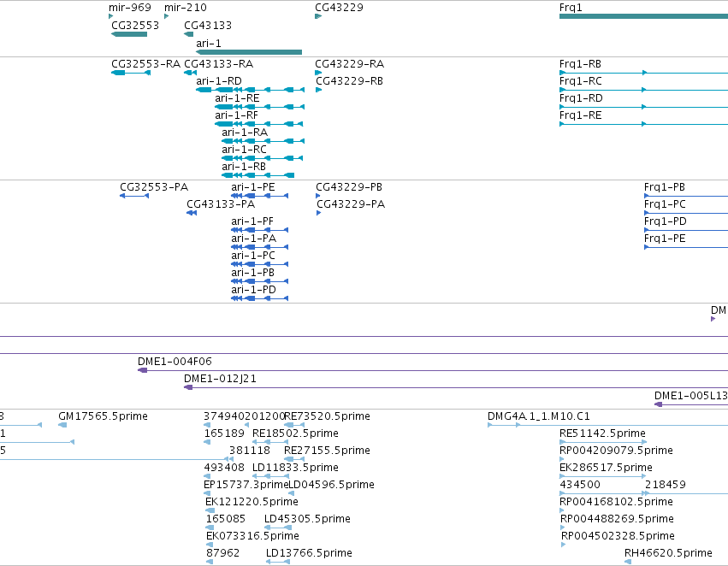Select the mir-210 gene label
Viewport: 728px width, 566px height.
(x=186, y=8)
